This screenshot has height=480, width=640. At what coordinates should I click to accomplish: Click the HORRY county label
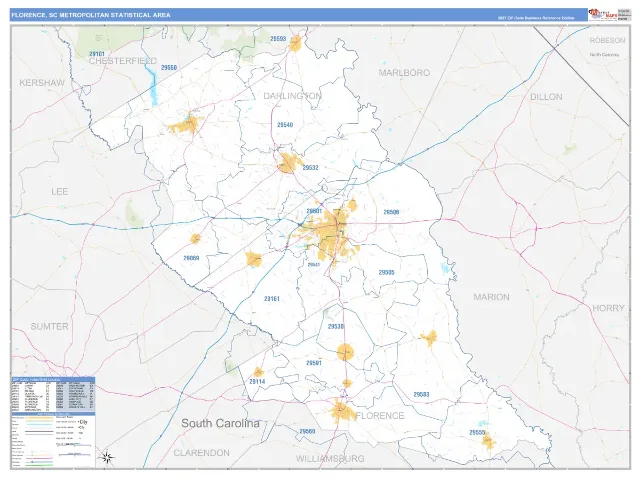tap(608, 308)
